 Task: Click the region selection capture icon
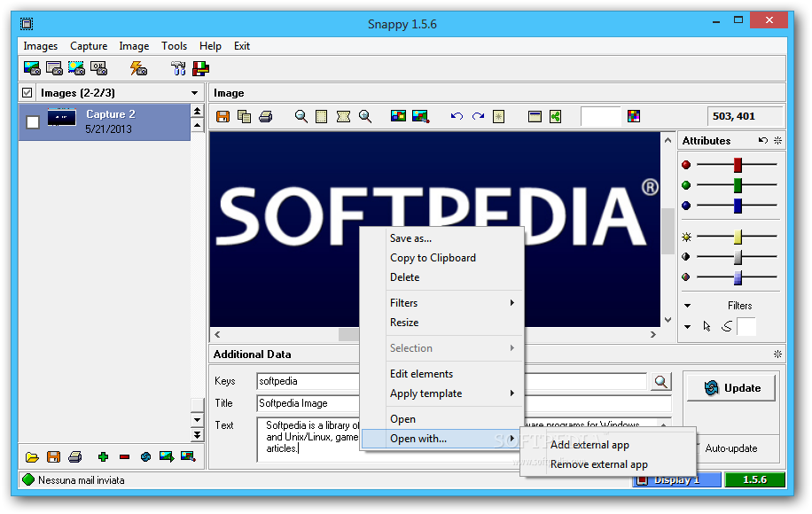point(76,68)
